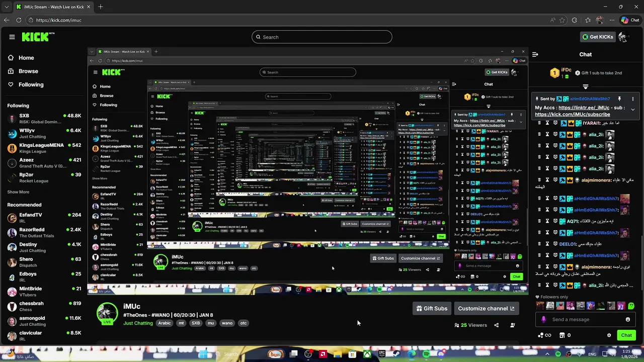Reload the page with browser refresh
Image resolution: width=644 pixels, height=362 pixels.
pyautogui.click(x=19, y=20)
